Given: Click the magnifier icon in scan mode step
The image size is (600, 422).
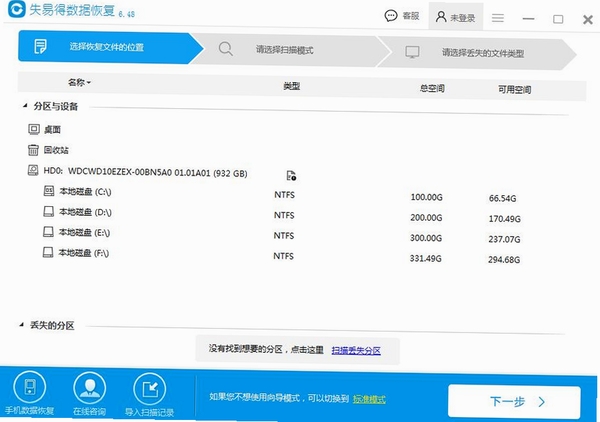Looking at the screenshot, I should click(225, 49).
